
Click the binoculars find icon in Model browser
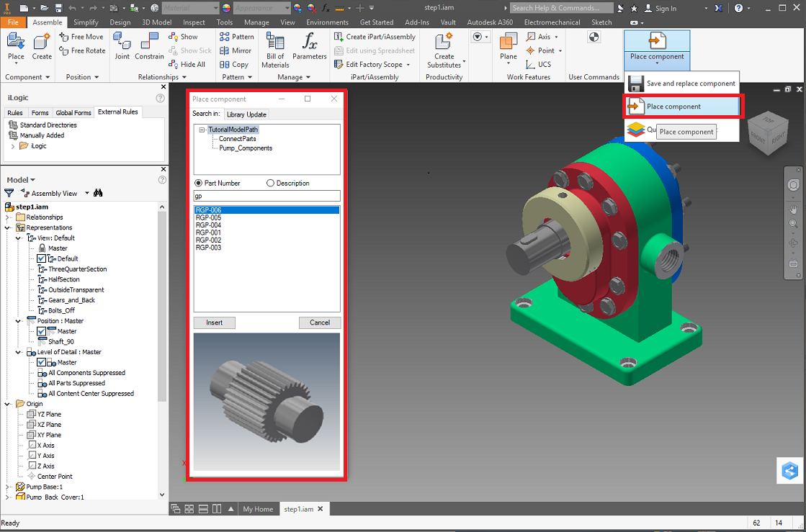98,193
